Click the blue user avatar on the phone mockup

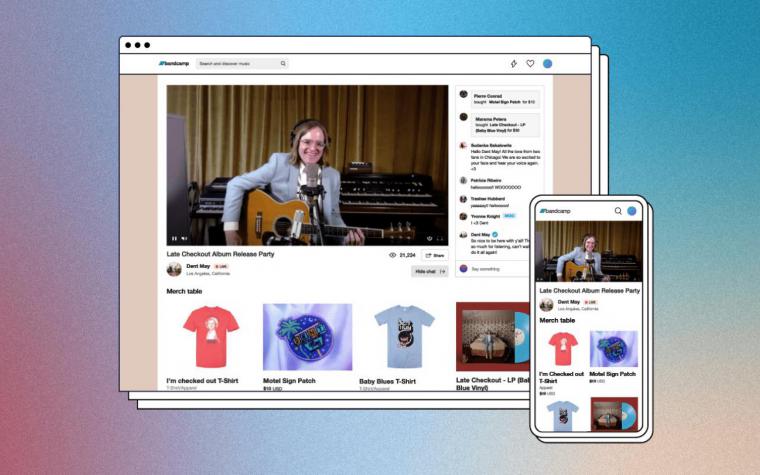[632, 211]
